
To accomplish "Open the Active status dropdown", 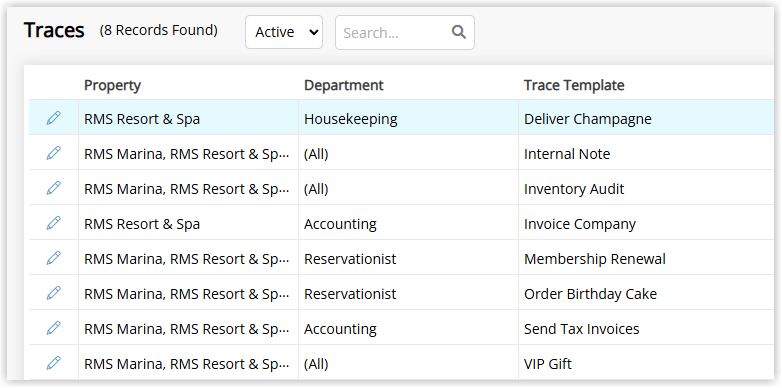I will coord(284,32).
